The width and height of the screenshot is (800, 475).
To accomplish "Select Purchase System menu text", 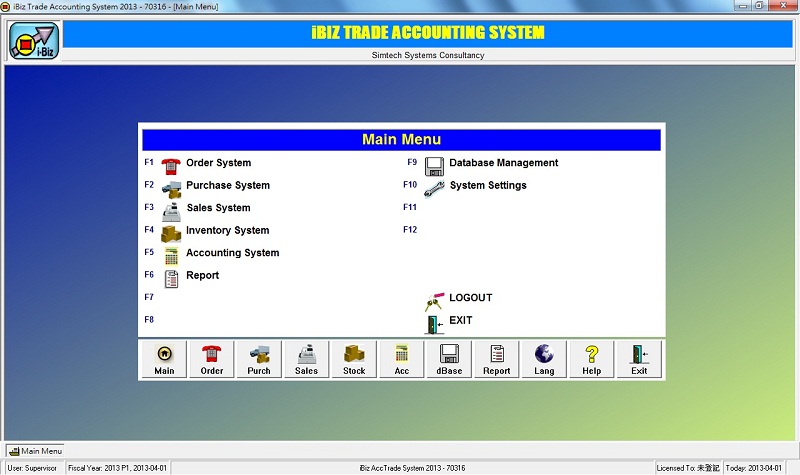I will pyautogui.click(x=228, y=185).
